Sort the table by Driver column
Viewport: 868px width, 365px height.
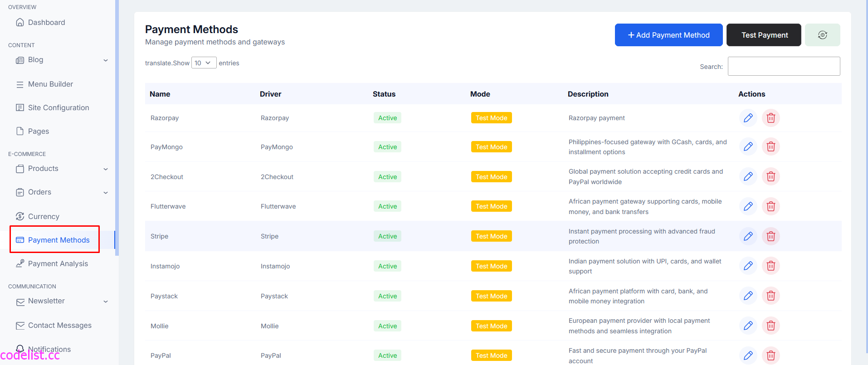(271, 94)
